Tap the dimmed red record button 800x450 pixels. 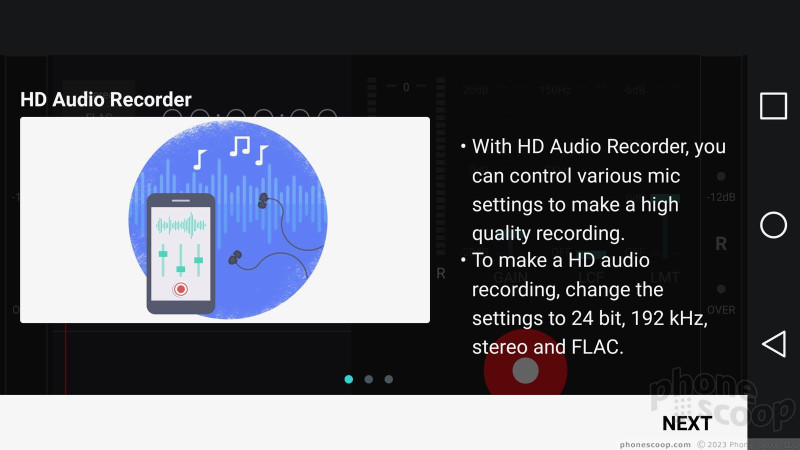tap(526, 370)
